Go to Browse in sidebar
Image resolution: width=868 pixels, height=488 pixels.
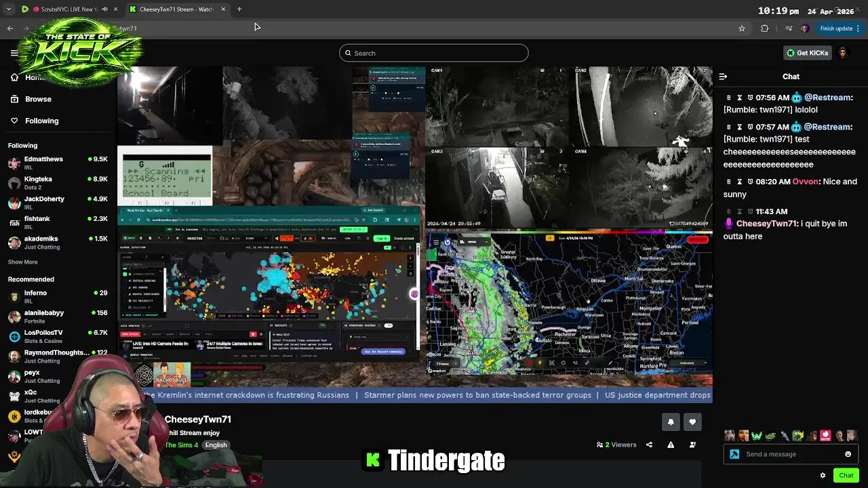click(x=38, y=99)
